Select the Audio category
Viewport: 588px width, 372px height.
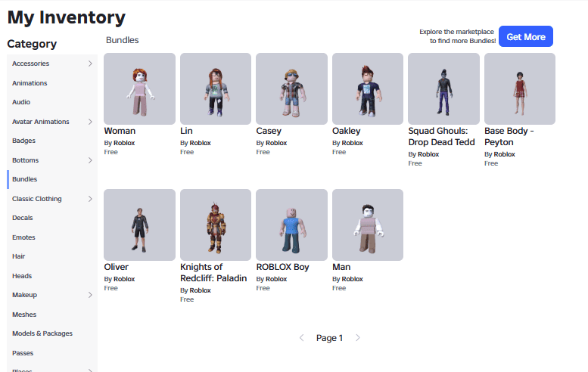pos(52,102)
